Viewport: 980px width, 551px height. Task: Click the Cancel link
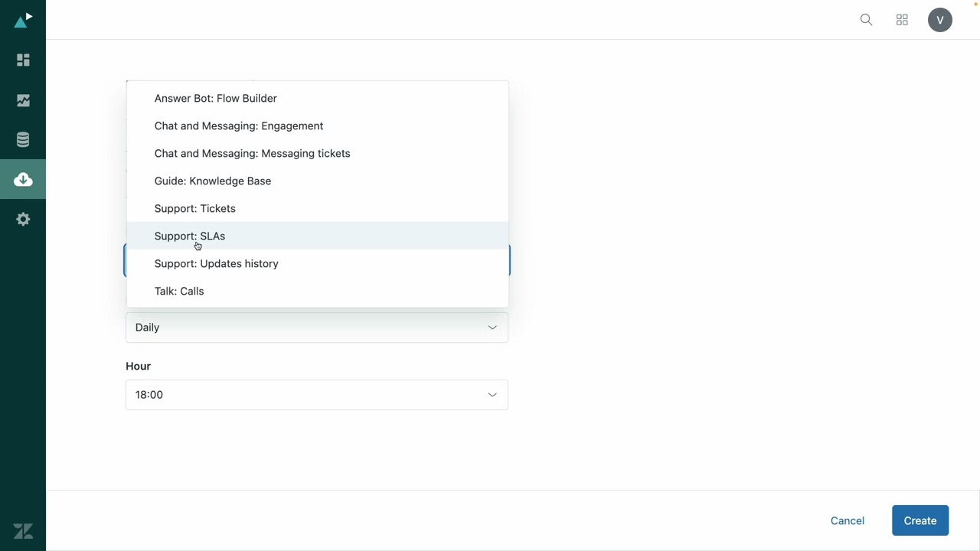pos(848,520)
